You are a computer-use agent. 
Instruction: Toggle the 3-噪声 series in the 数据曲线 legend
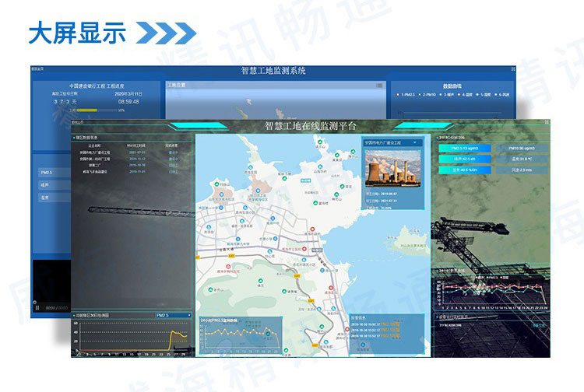(448, 95)
